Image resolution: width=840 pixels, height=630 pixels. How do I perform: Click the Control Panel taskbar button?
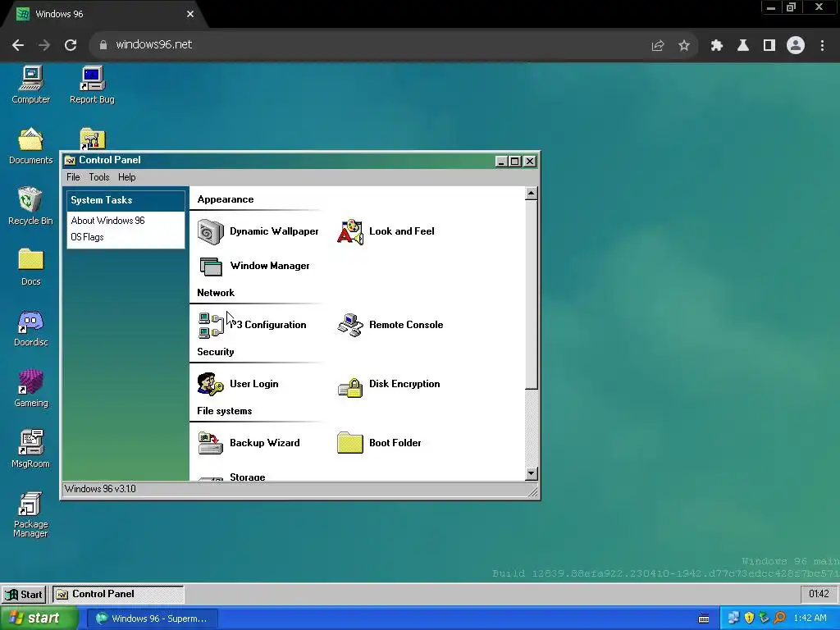pyautogui.click(x=118, y=594)
